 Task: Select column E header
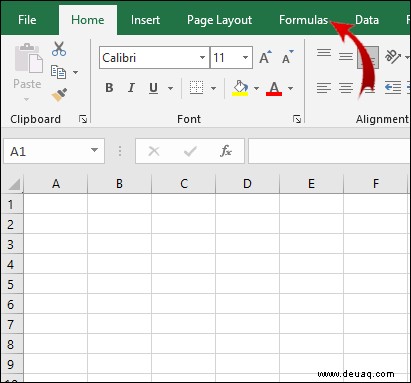(x=311, y=184)
